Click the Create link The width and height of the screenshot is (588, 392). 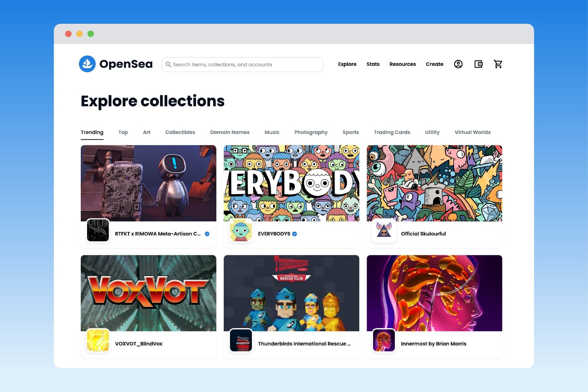coord(434,64)
